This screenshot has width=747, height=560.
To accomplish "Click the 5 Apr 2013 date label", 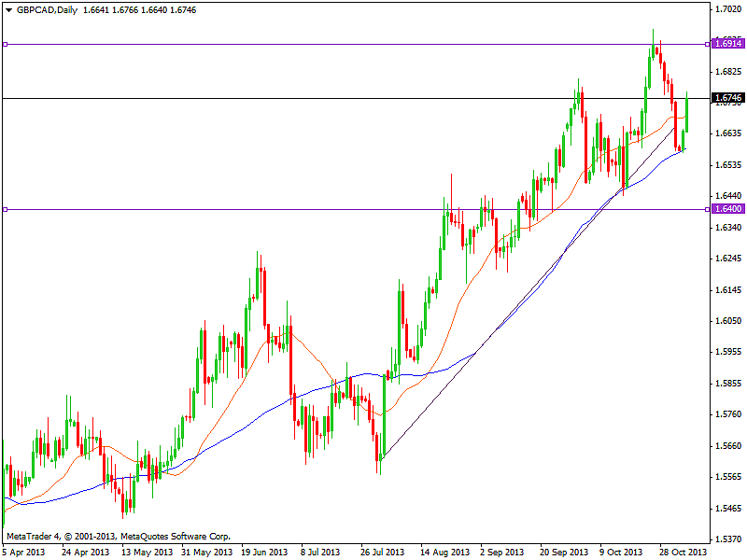I will [22, 552].
